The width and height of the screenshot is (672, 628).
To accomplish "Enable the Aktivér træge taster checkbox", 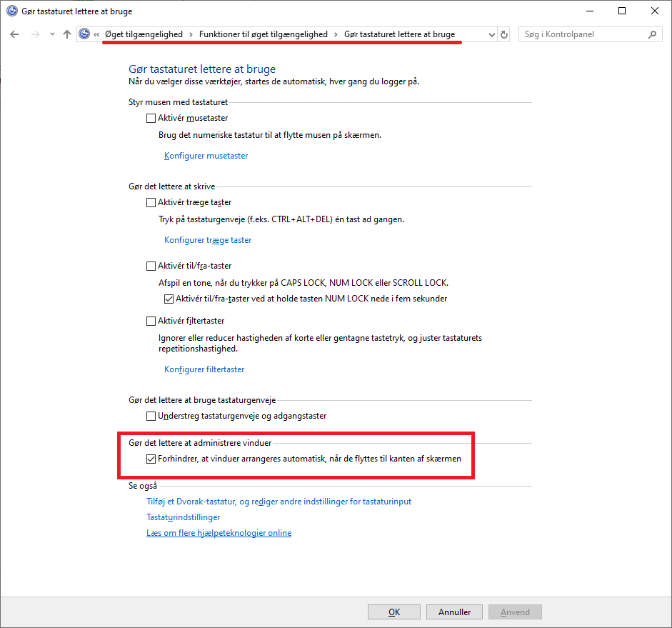I will click(151, 202).
